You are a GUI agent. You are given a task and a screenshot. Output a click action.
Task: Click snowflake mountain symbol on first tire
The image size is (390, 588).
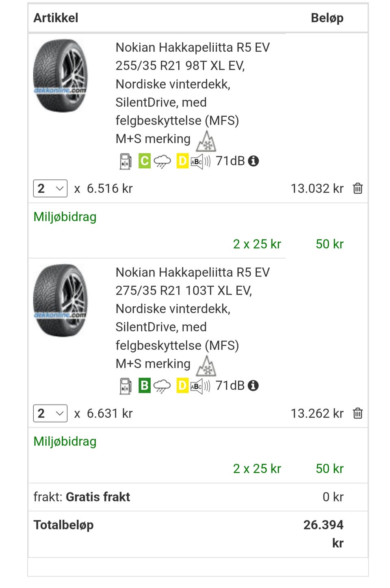(206, 141)
